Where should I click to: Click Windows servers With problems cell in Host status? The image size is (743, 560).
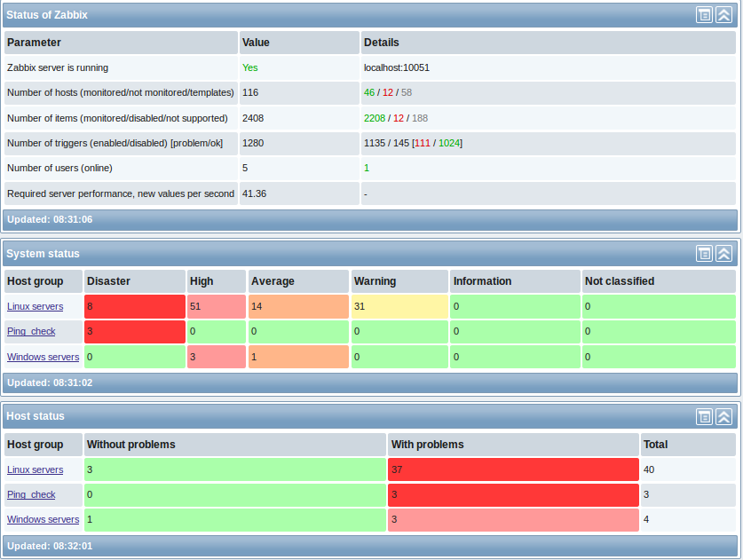[x=513, y=520]
